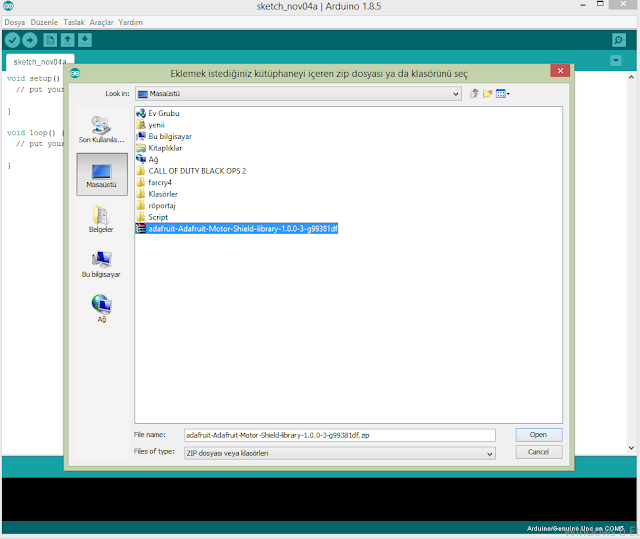Open the Serial Monitor magnifier icon
The image size is (640, 539).
[x=619, y=40]
